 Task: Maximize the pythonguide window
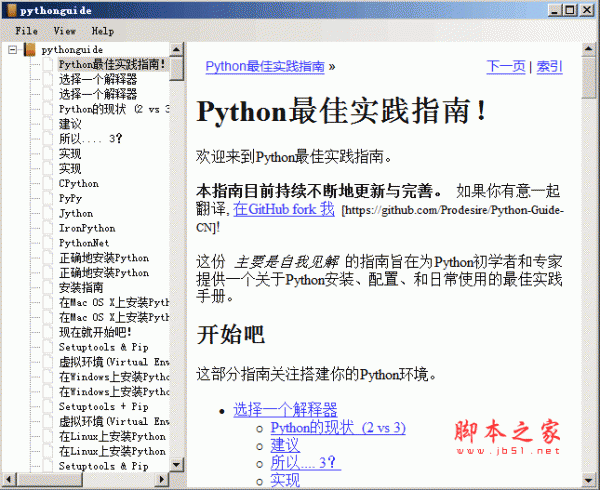570,10
